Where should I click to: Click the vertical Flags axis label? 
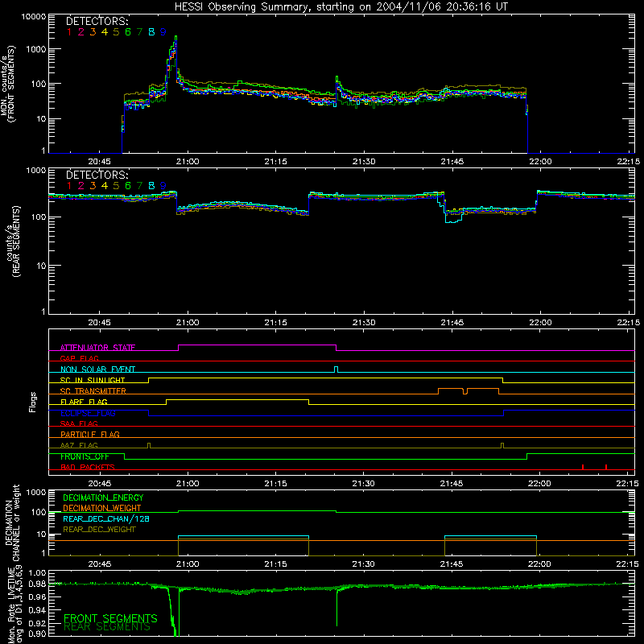coord(33,402)
